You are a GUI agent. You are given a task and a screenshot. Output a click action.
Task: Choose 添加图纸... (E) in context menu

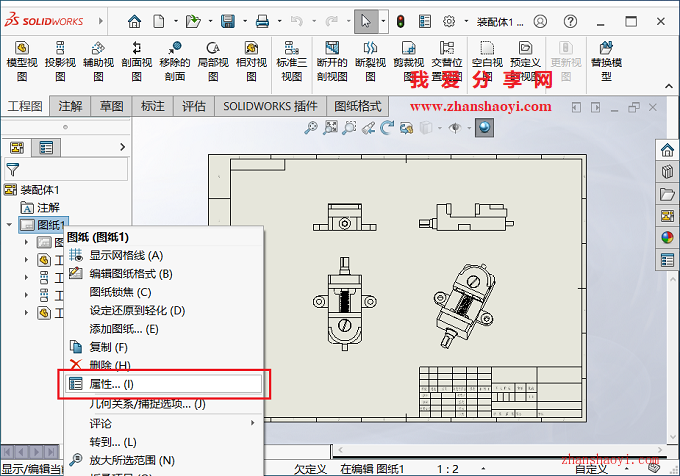pyautogui.click(x=163, y=329)
